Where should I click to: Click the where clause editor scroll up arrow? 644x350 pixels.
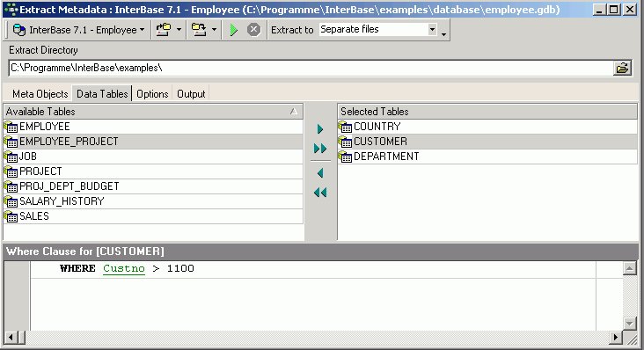click(x=630, y=269)
